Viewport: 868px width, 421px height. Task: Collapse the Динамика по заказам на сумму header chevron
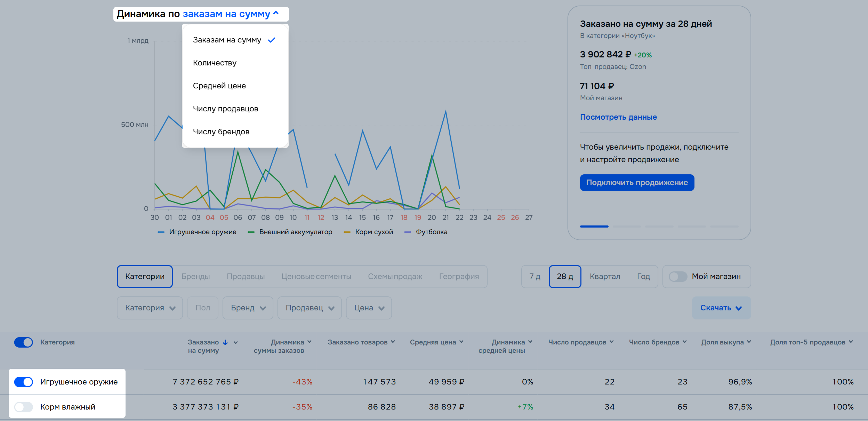pos(276,13)
